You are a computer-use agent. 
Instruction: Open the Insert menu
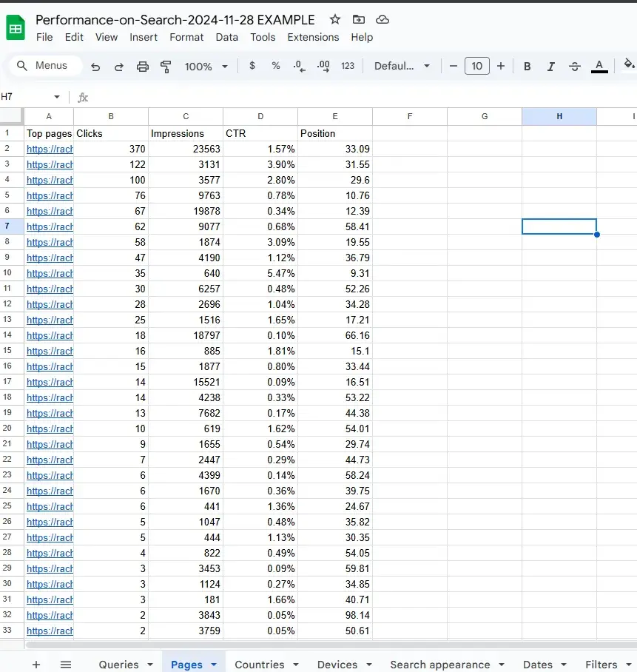144,37
